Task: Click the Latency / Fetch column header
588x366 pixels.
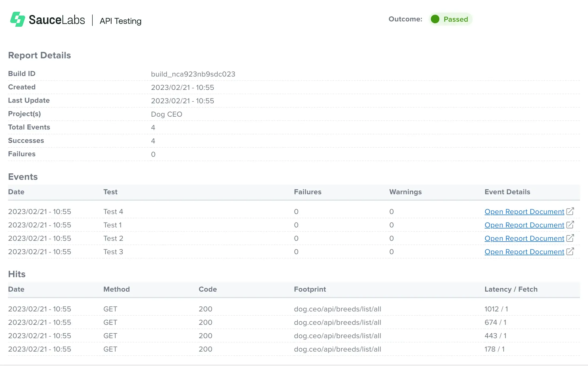Action: coord(511,289)
